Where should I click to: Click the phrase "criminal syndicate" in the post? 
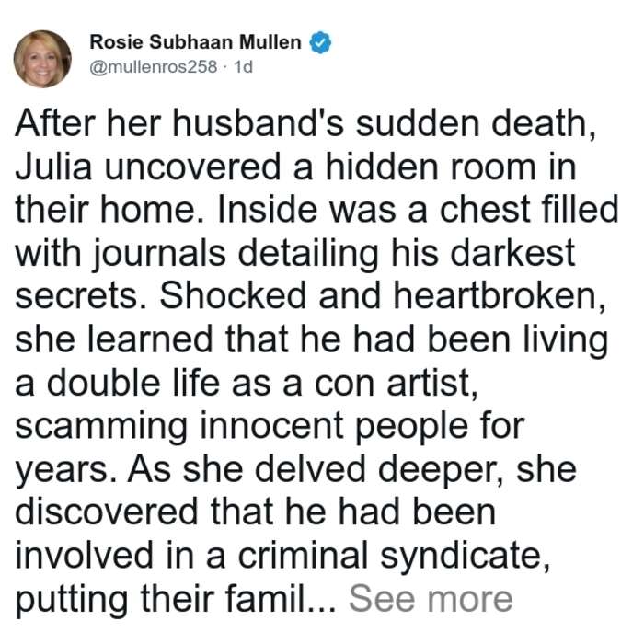[x=394, y=557]
